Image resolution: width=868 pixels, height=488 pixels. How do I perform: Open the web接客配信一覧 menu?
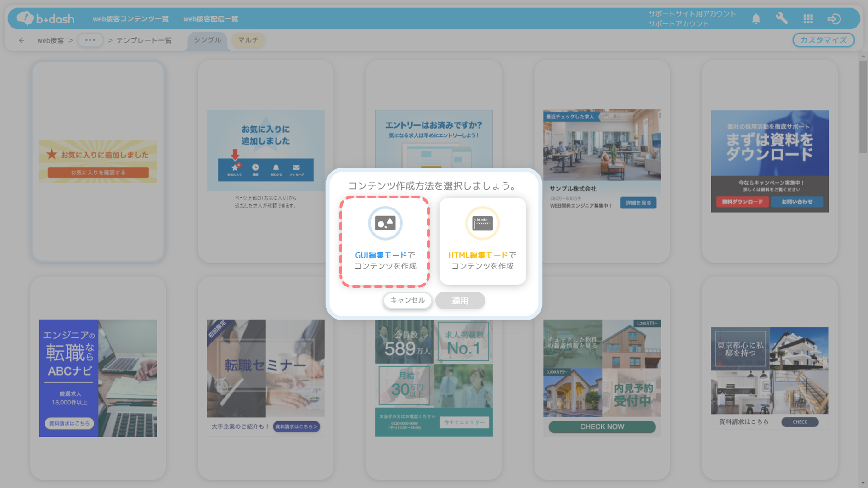[x=211, y=19]
